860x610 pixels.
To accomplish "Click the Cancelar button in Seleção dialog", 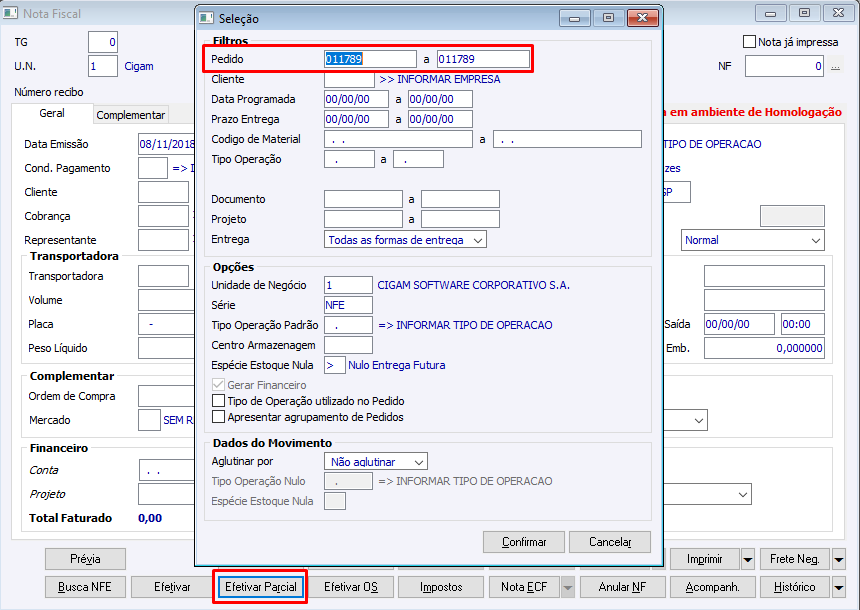I will coord(610,542).
